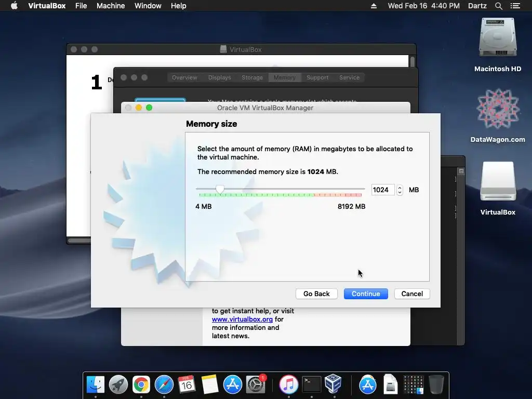The image size is (532, 399).
Task: Open the apps grid stack in dock
Action: [413, 385]
